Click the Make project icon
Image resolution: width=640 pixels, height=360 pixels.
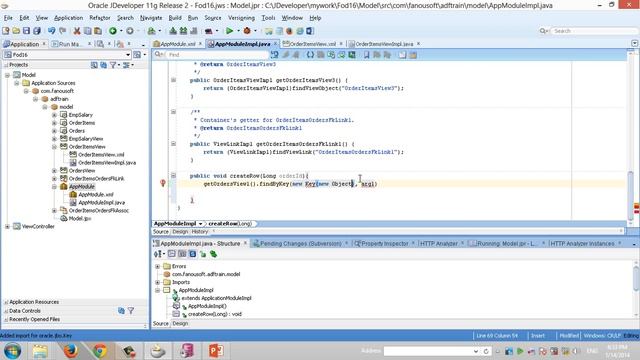coord(173,31)
